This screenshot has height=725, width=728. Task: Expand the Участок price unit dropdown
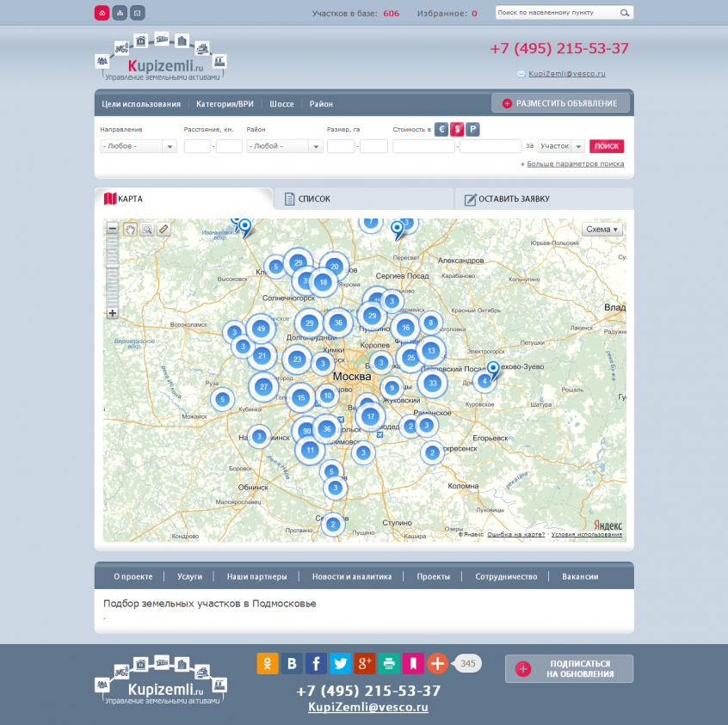(x=561, y=146)
